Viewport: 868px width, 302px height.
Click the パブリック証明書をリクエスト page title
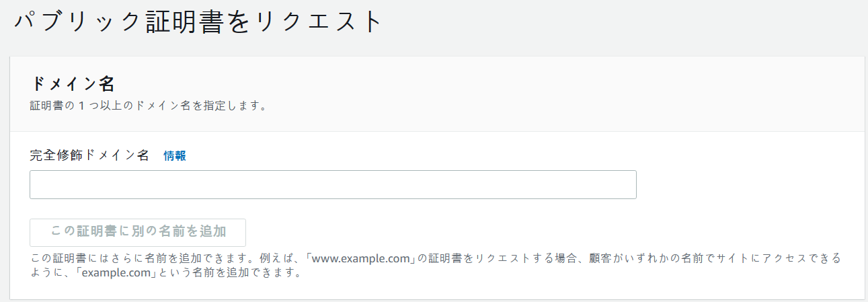click(x=198, y=22)
